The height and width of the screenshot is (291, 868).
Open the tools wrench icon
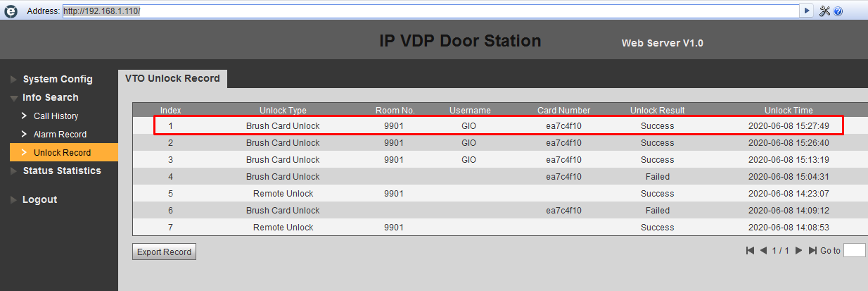coord(826,11)
